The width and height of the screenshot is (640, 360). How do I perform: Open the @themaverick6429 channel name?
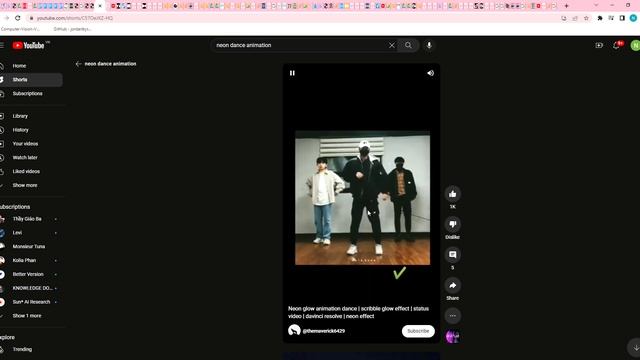point(324,331)
